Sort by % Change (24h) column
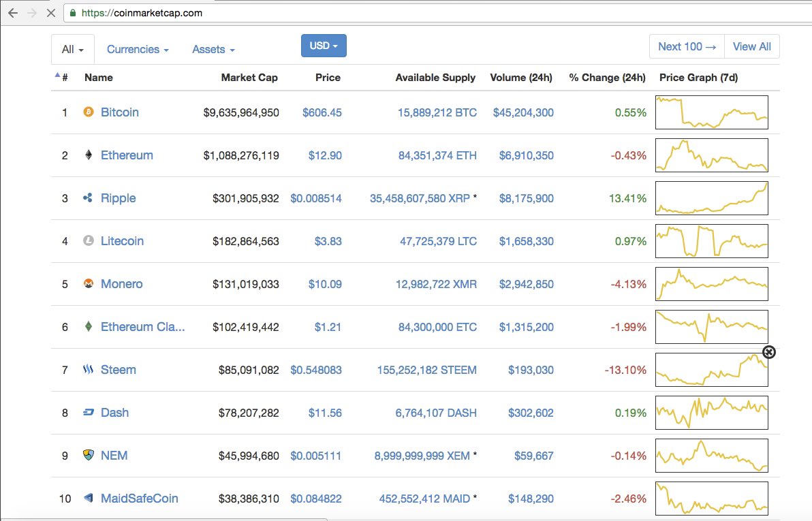 [x=607, y=78]
